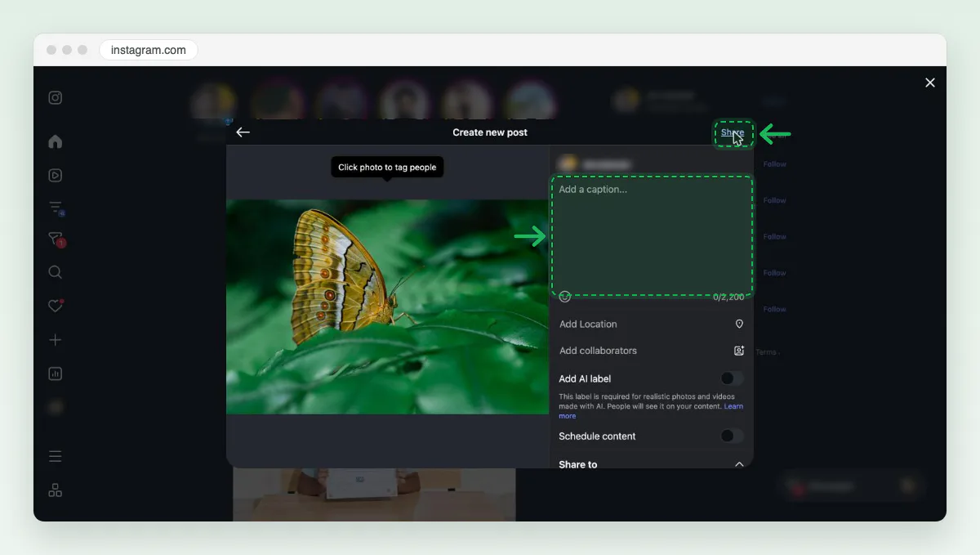This screenshot has width=980, height=555.
Task: Click the butterfly photo to tag people
Action: click(x=387, y=307)
